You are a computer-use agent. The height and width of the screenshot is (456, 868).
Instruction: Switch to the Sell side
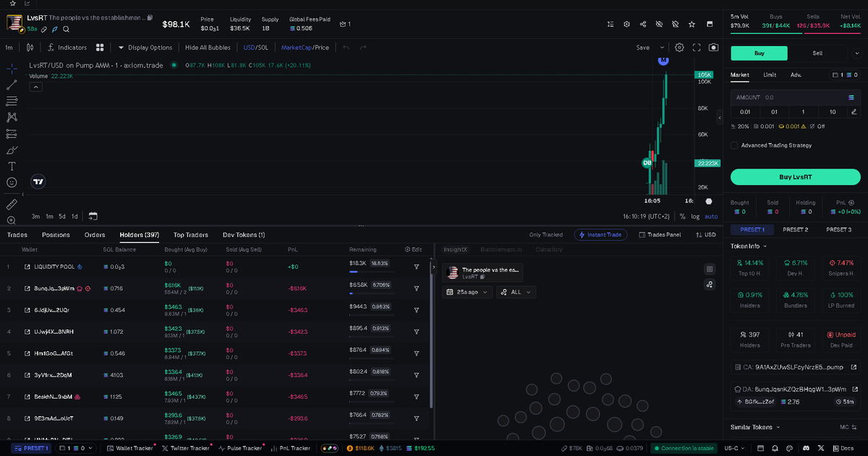(817, 53)
